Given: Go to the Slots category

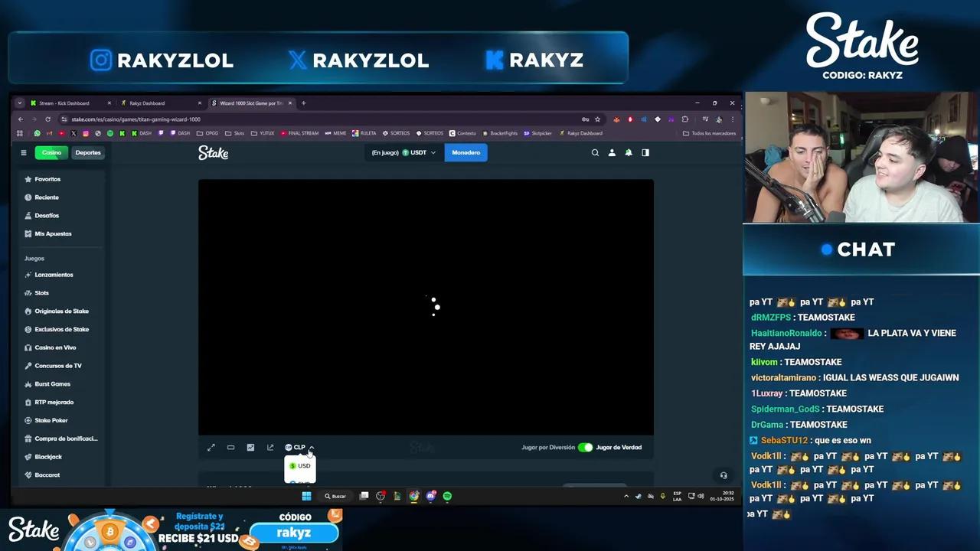Looking at the screenshot, I should pos(61,293).
